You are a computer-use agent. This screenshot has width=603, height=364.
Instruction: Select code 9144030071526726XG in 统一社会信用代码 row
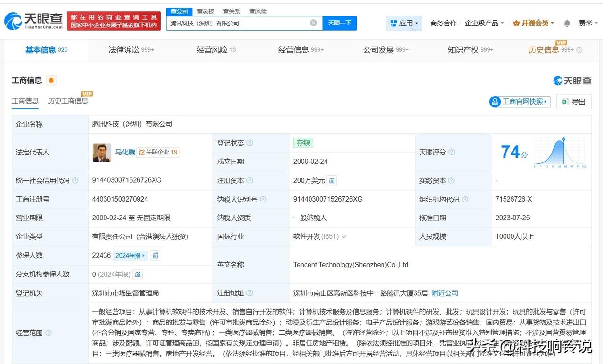point(127,180)
